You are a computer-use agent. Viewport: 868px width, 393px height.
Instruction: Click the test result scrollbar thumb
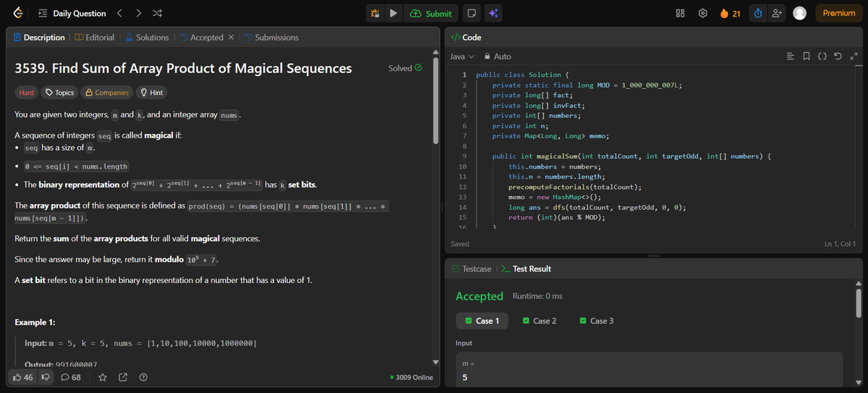859,302
